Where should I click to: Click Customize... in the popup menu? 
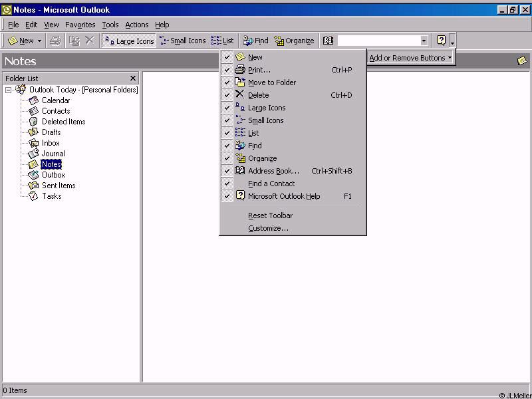point(268,228)
